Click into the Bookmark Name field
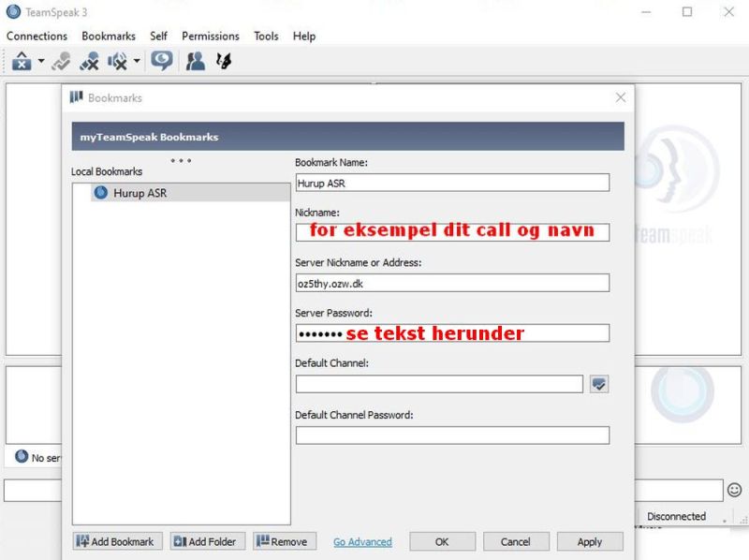749x560 pixels. pyautogui.click(x=452, y=183)
